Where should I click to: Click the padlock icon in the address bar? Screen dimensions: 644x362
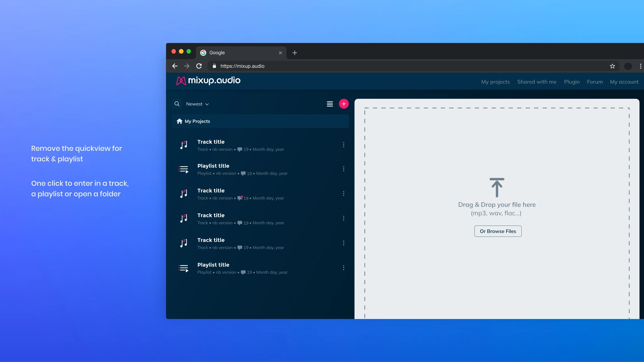click(x=214, y=66)
